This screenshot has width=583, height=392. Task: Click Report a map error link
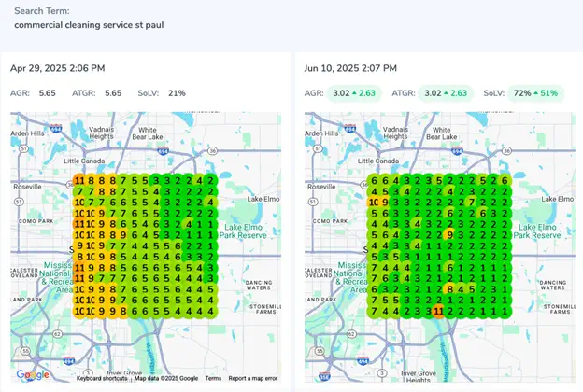[x=253, y=378]
